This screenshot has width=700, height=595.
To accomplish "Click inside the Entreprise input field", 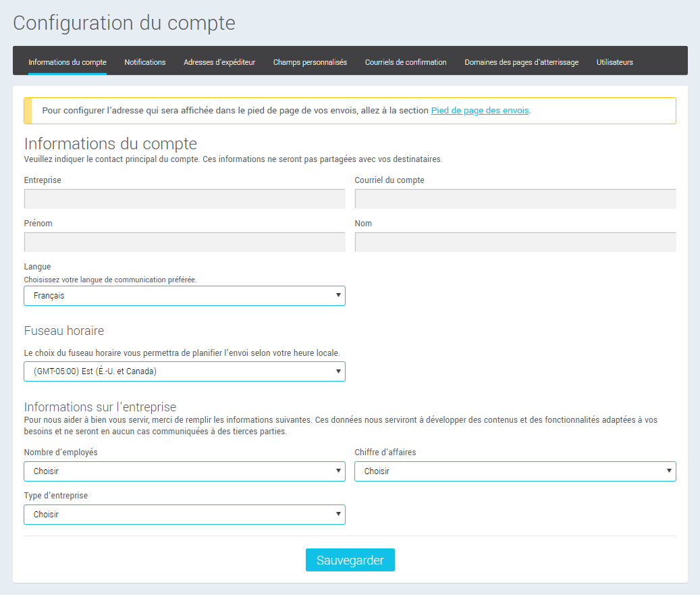I will pyautogui.click(x=184, y=198).
